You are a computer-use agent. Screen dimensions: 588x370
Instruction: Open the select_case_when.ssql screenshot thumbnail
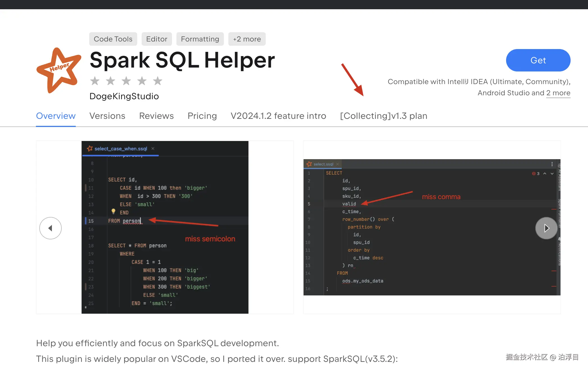pos(165,227)
